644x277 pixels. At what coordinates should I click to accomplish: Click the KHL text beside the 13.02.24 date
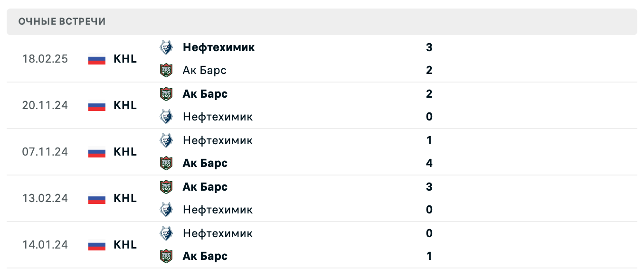(125, 198)
